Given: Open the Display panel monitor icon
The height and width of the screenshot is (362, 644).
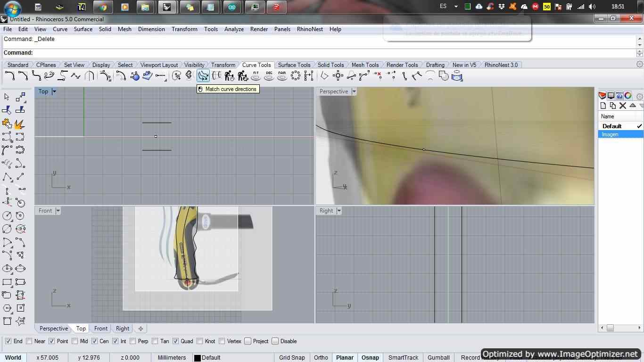Looking at the screenshot, I should point(611,96).
